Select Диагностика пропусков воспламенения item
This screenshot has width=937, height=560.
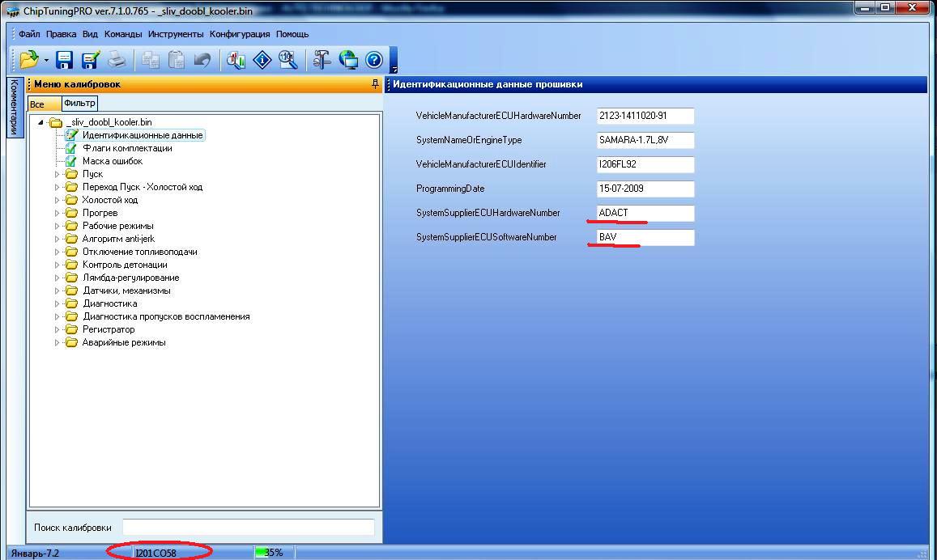pyautogui.click(x=166, y=316)
